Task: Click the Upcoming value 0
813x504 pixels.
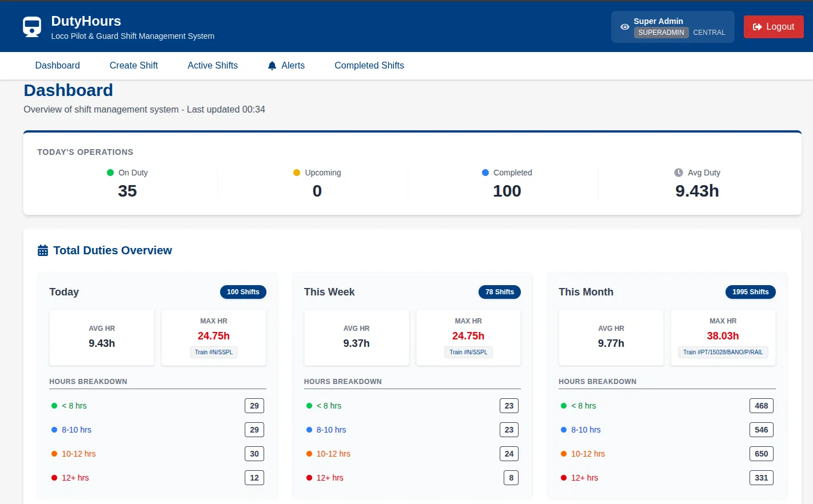Action: [317, 191]
